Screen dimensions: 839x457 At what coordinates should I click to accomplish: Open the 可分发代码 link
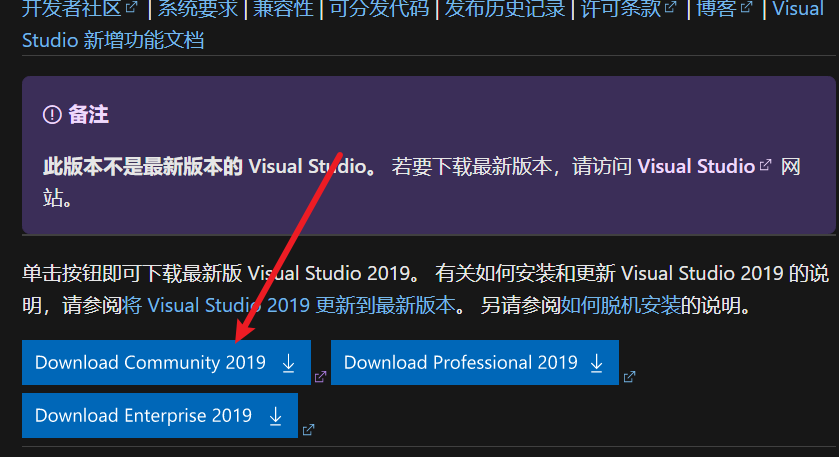(x=379, y=9)
